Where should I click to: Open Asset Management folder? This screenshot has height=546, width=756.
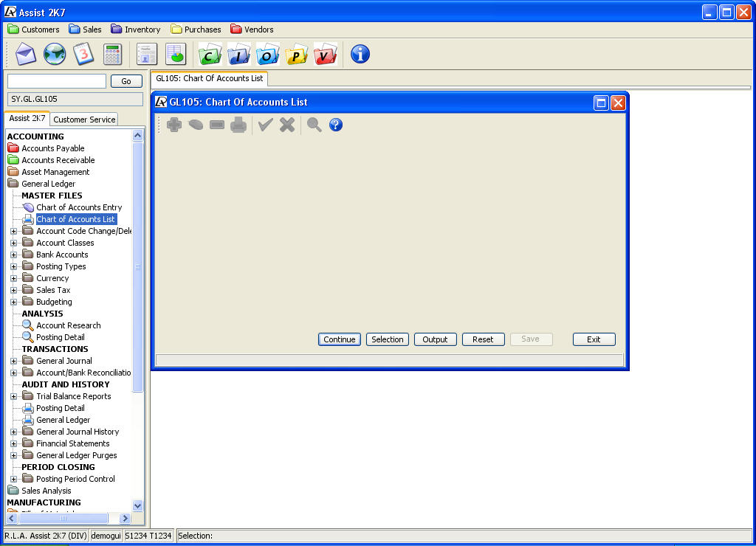[49, 172]
